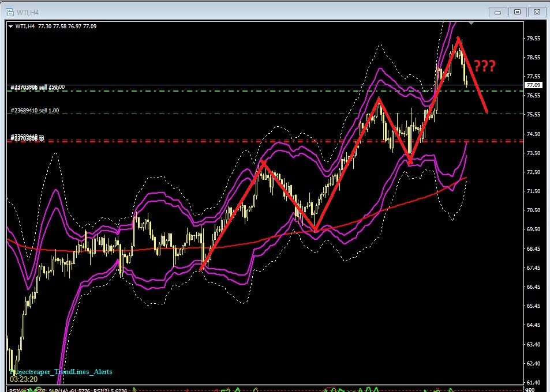Close the WTI,H4 chart window

pyautogui.click(x=537, y=12)
